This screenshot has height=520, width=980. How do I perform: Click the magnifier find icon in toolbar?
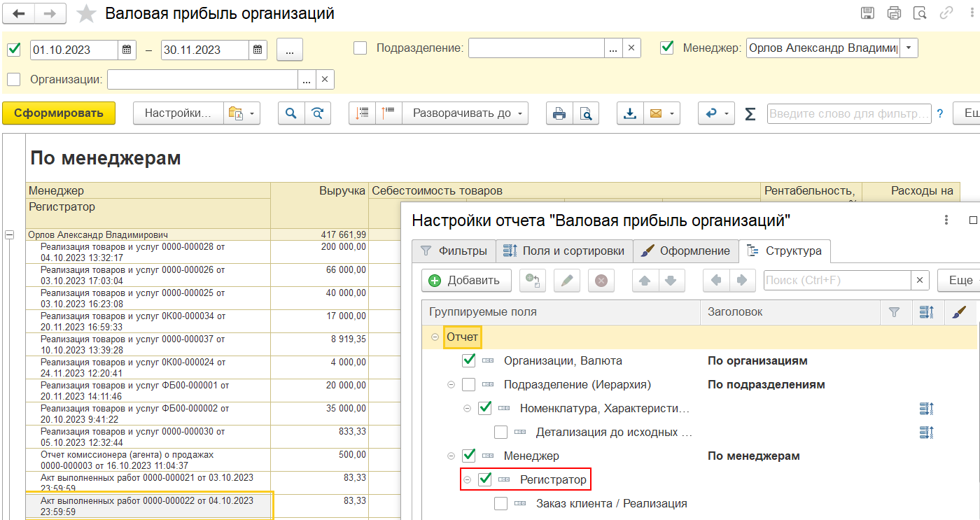pos(291,113)
